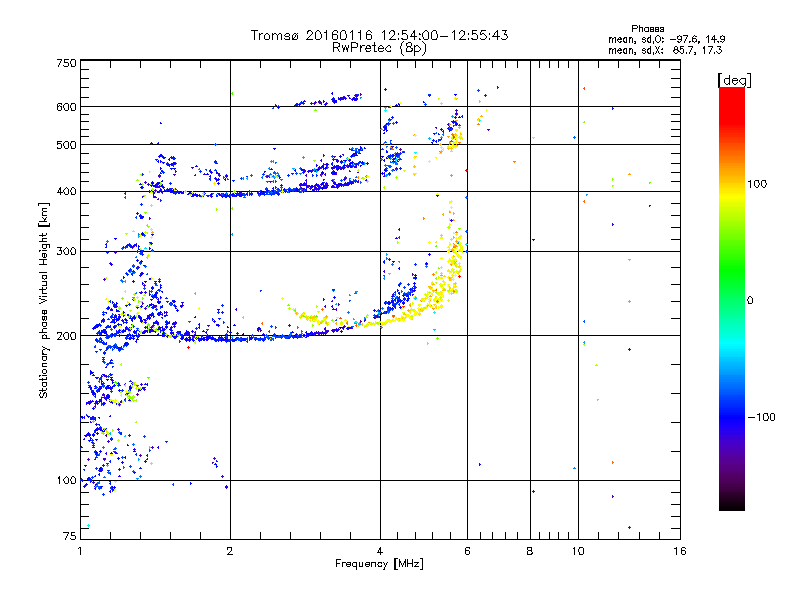Click the blue O-mode trace at 200 km near 2 MHz
Viewport: 800px width, 600px height.
coord(231,339)
